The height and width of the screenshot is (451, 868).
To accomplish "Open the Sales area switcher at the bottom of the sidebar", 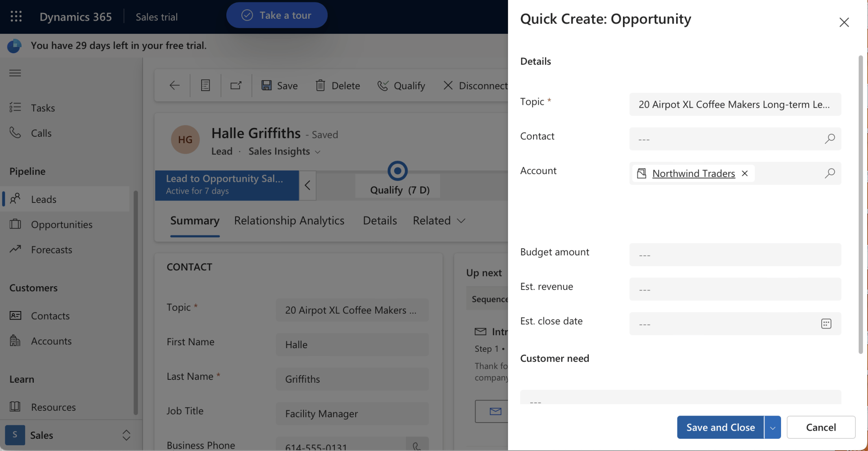I will click(126, 435).
